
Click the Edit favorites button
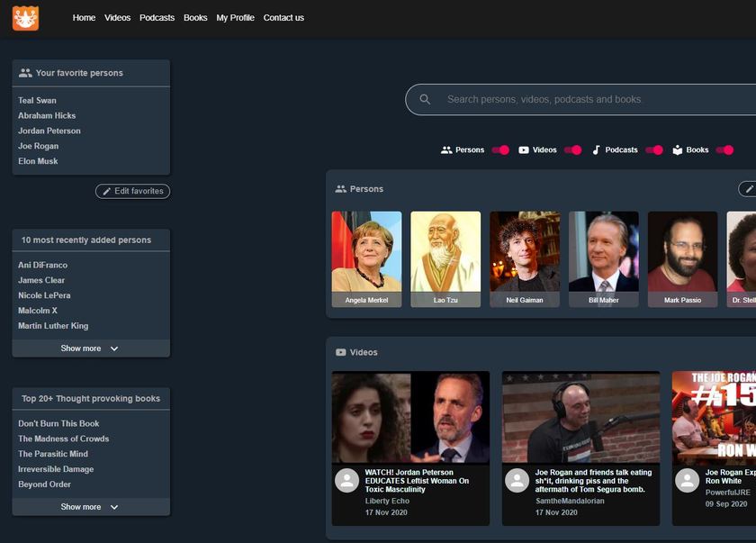132,191
